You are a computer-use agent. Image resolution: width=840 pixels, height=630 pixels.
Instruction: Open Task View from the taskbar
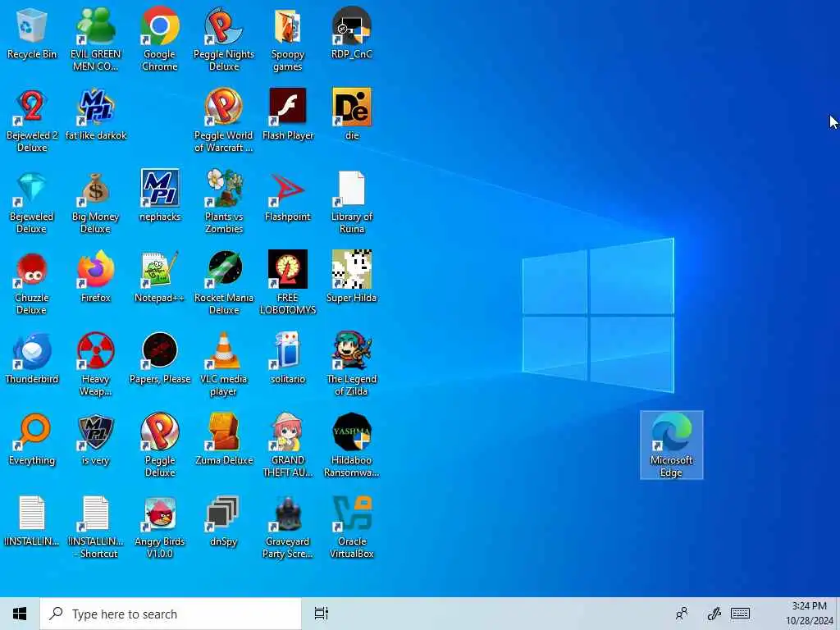click(x=322, y=614)
